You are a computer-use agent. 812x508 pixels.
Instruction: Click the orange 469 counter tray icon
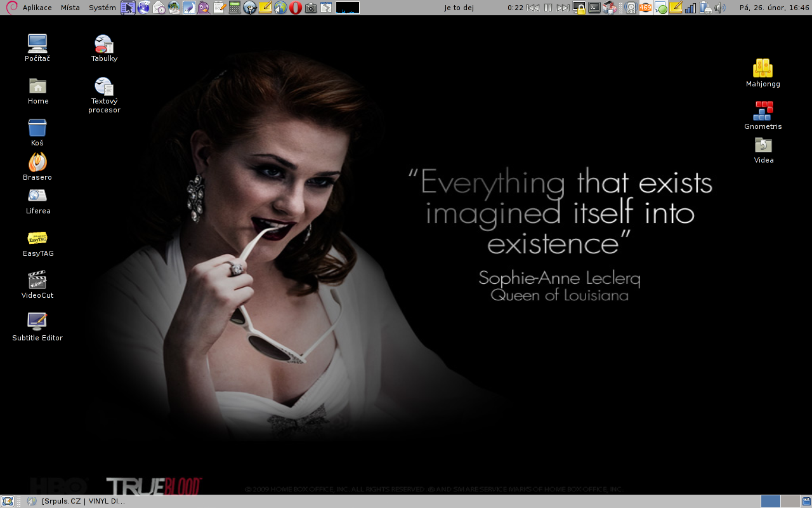tap(646, 8)
